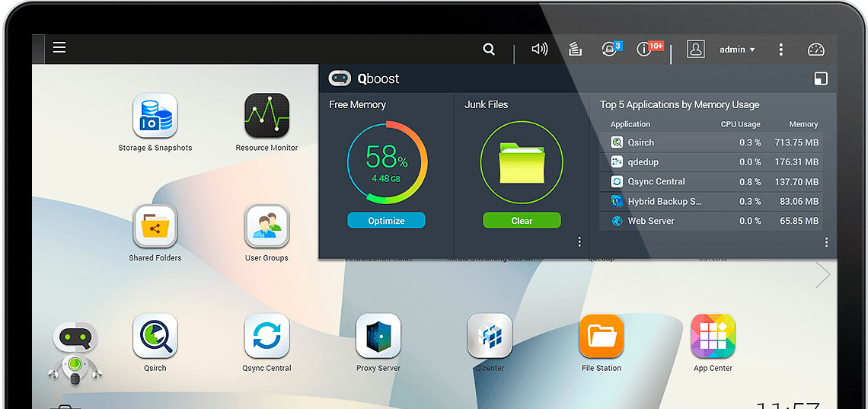
Task: Toggle Qboost panel compact view
Action: pos(820,78)
